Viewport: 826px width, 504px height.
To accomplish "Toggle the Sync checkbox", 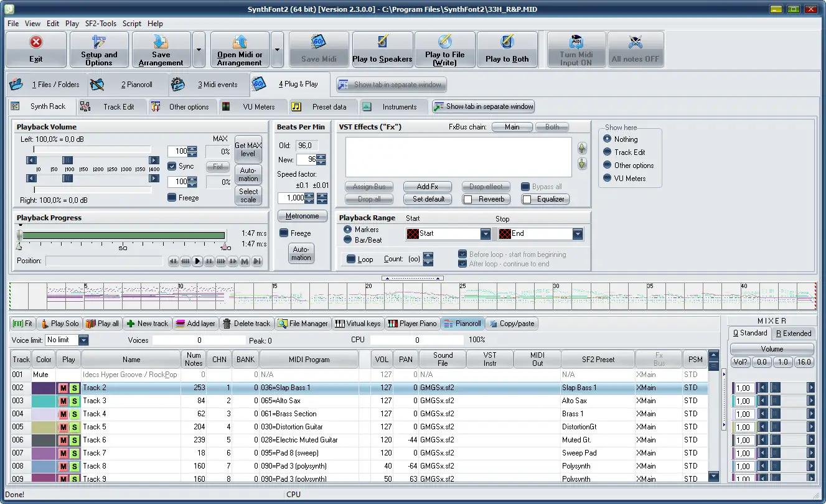I will tap(172, 166).
